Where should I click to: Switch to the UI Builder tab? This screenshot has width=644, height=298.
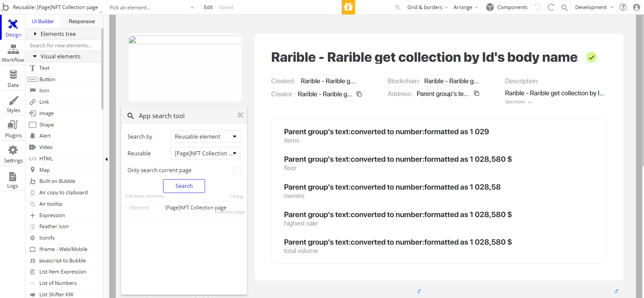click(x=43, y=21)
